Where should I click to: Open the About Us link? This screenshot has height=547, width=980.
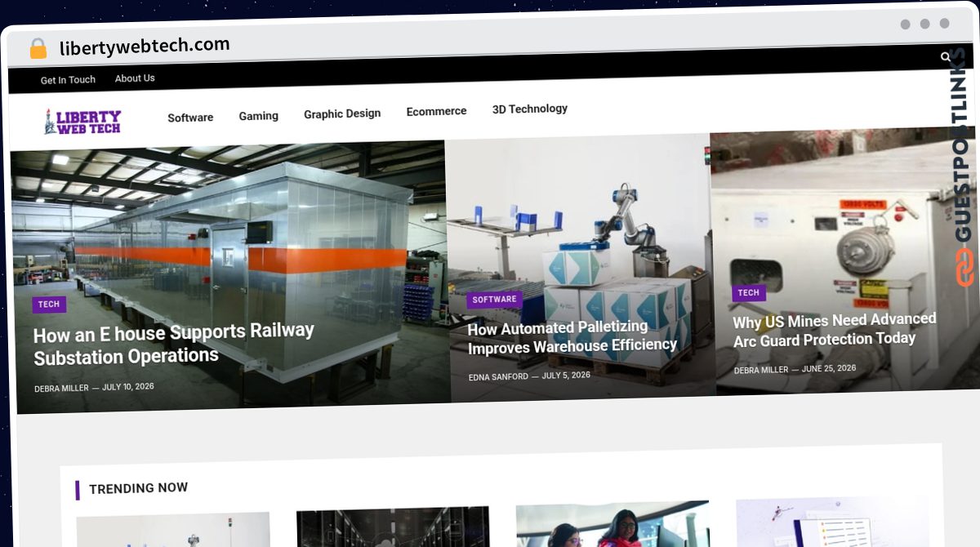[135, 78]
